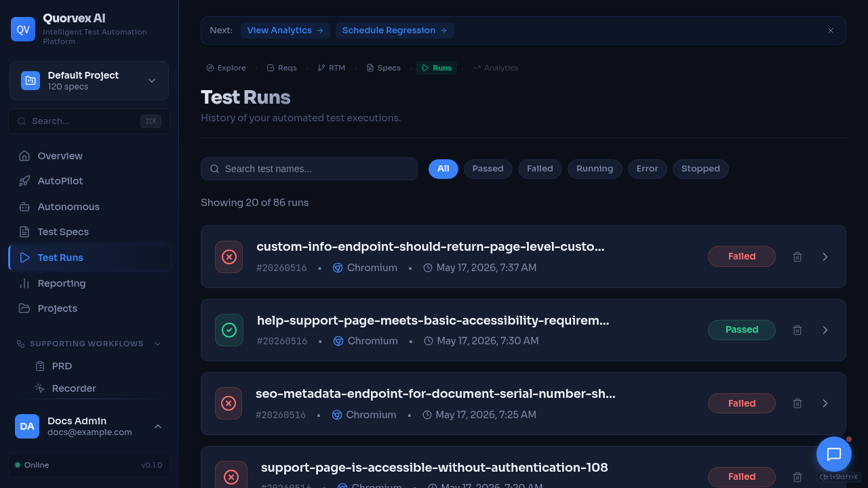Select Test Runs in the sidebar

(x=89, y=258)
